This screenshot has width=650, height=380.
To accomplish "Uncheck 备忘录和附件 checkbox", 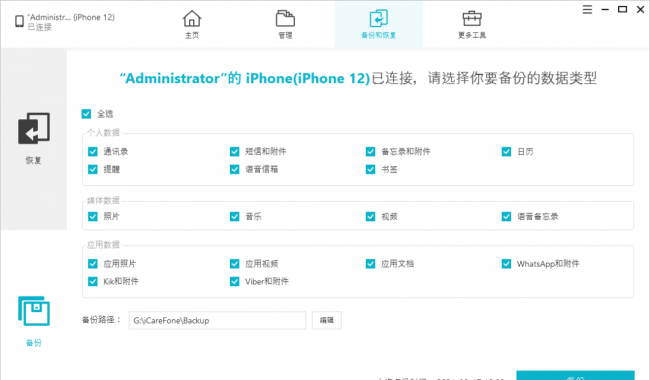I will click(x=371, y=151).
